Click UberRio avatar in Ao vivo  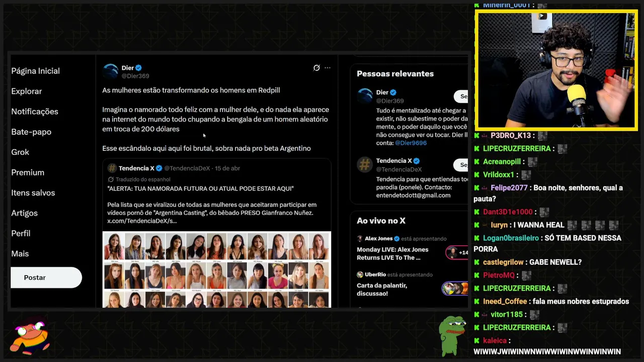click(360, 275)
